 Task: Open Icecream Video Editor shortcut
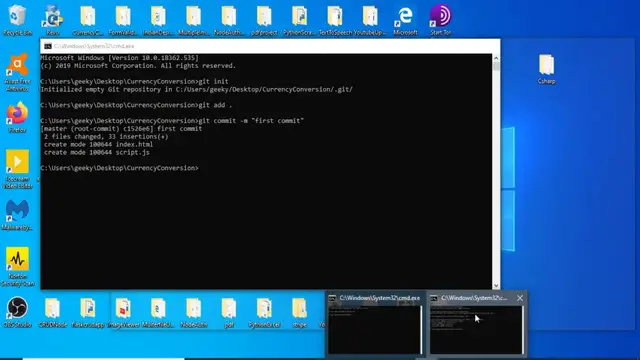17,169
